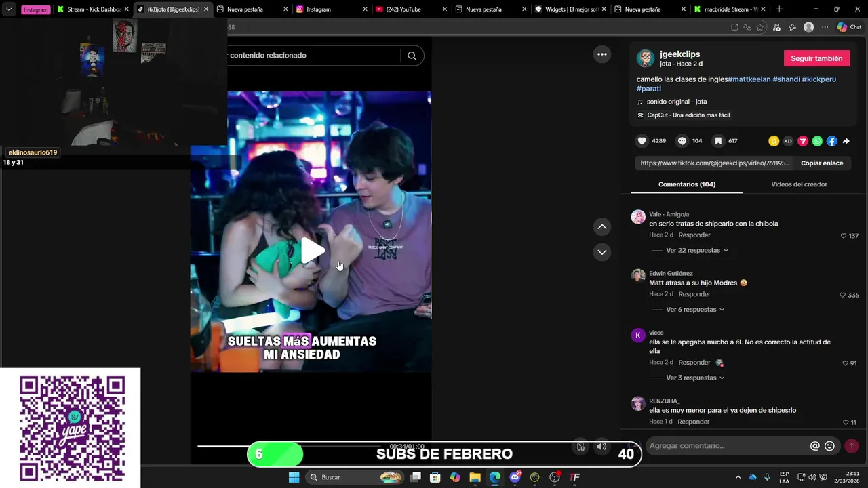Reply to Edwin Gutiérrez's comment
This screenshot has height=488, width=868.
coord(694,294)
